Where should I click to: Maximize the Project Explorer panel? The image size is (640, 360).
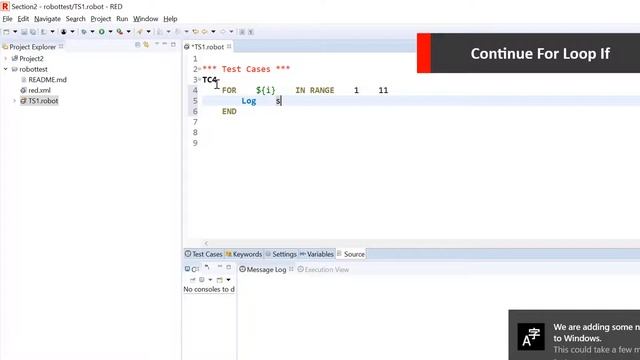click(x=173, y=44)
